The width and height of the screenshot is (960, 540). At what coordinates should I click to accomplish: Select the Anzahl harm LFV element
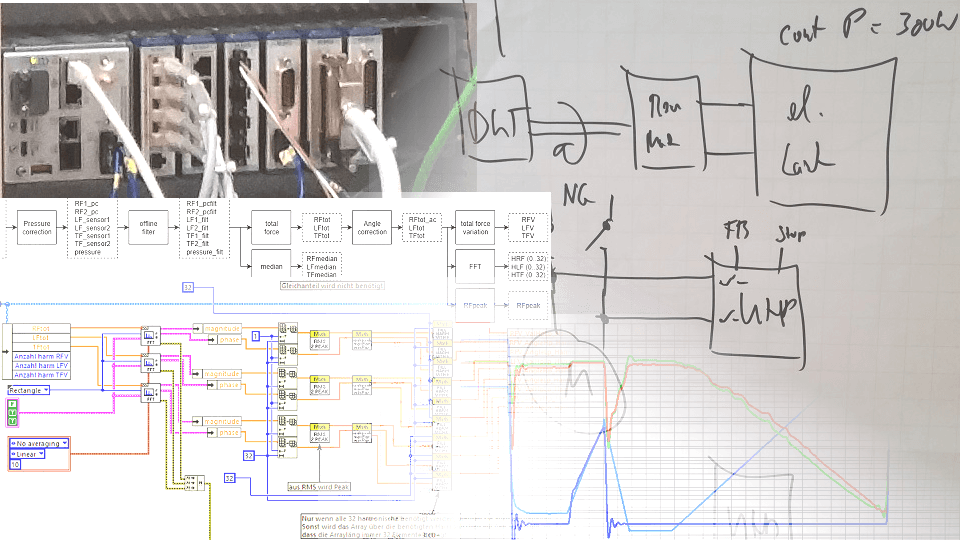[41, 366]
